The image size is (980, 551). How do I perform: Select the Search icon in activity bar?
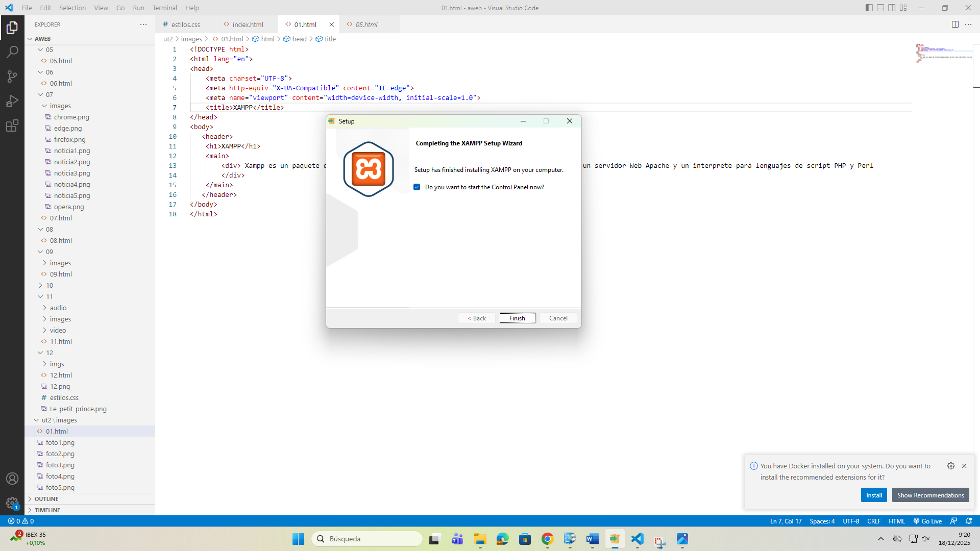point(12,52)
